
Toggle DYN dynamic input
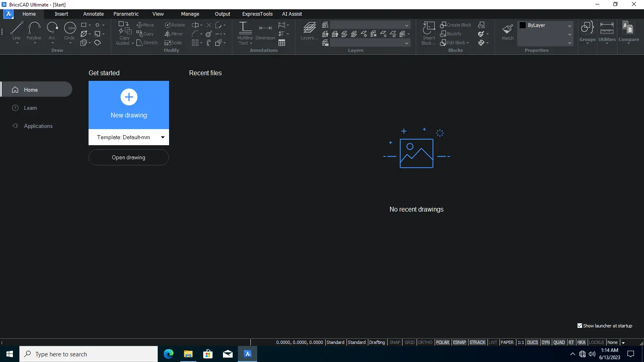click(x=545, y=342)
